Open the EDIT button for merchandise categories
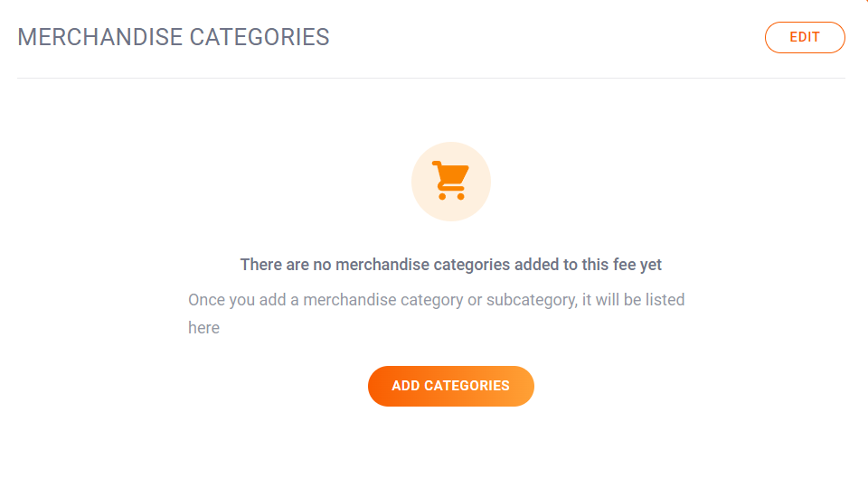The height and width of the screenshot is (487, 868). (805, 38)
